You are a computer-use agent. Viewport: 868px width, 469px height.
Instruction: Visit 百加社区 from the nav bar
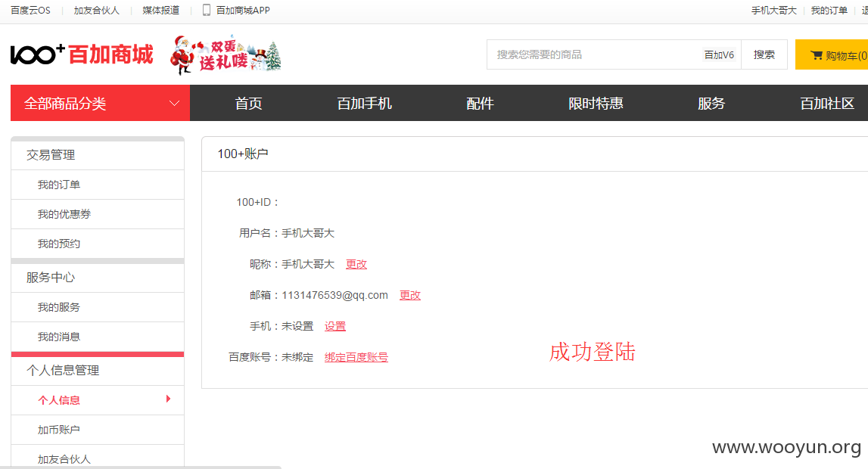tap(827, 104)
